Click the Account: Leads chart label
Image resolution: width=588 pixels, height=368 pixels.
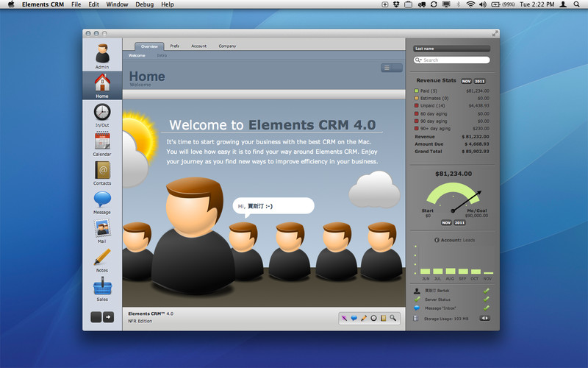tap(458, 240)
